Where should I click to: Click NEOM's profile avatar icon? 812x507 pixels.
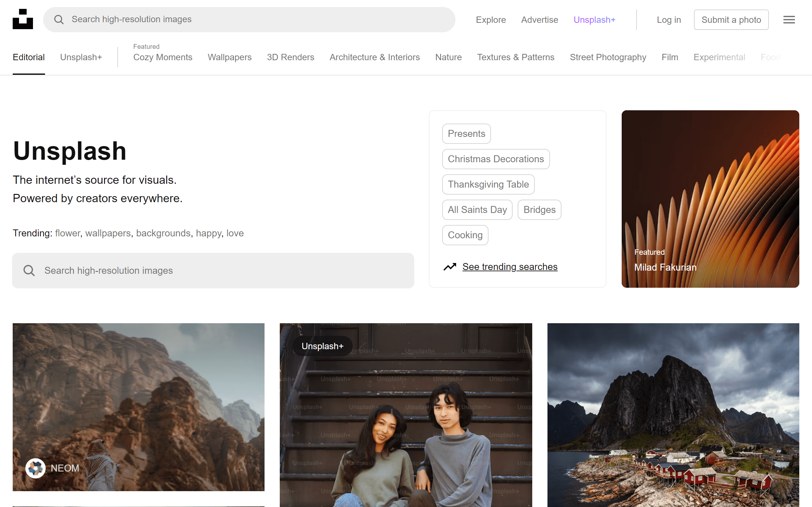(36, 468)
